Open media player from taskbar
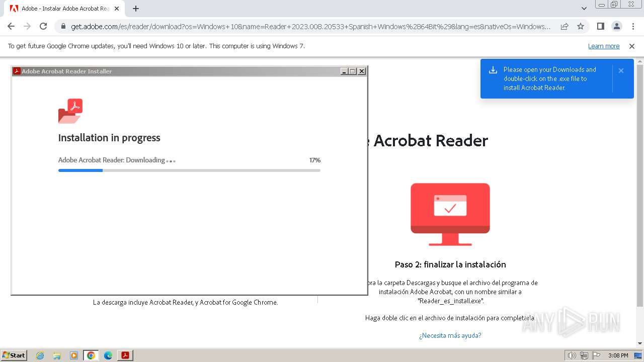644x362 pixels. point(74,355)
